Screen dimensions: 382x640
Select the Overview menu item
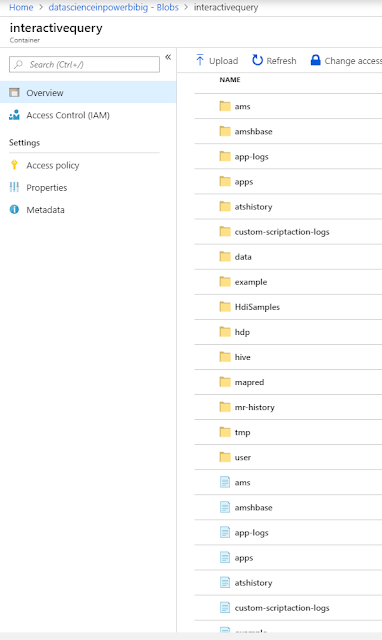tap(88, 93)
